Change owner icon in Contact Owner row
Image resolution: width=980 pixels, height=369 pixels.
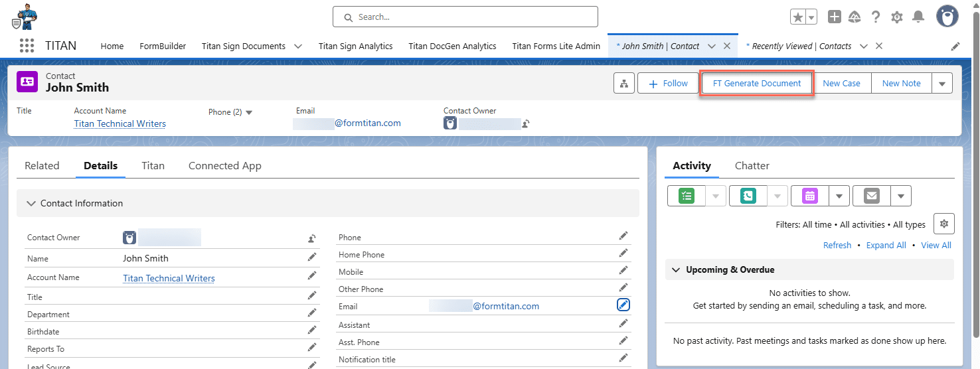[x=311, y=238]
